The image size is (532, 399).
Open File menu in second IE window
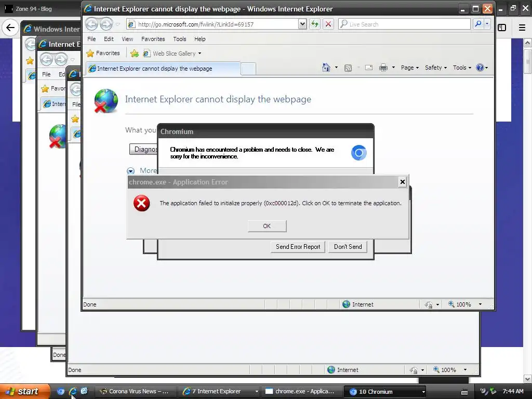point(46,74)
